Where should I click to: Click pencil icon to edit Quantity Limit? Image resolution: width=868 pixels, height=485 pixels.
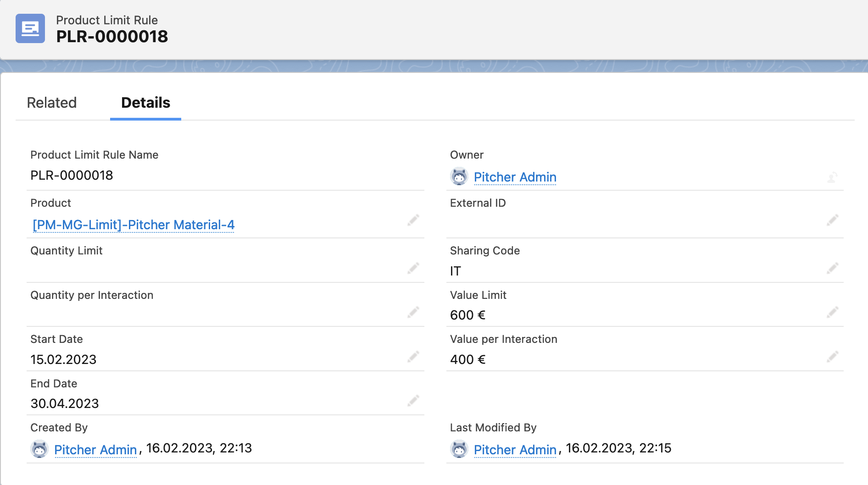coord(413,268)
